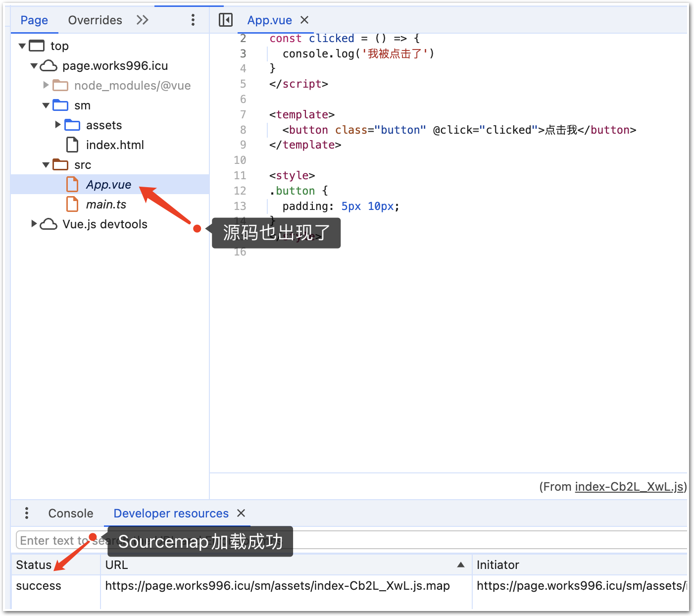Collapse the top frame node
This screenshot has height=616, width=694.
click(22, 46)
